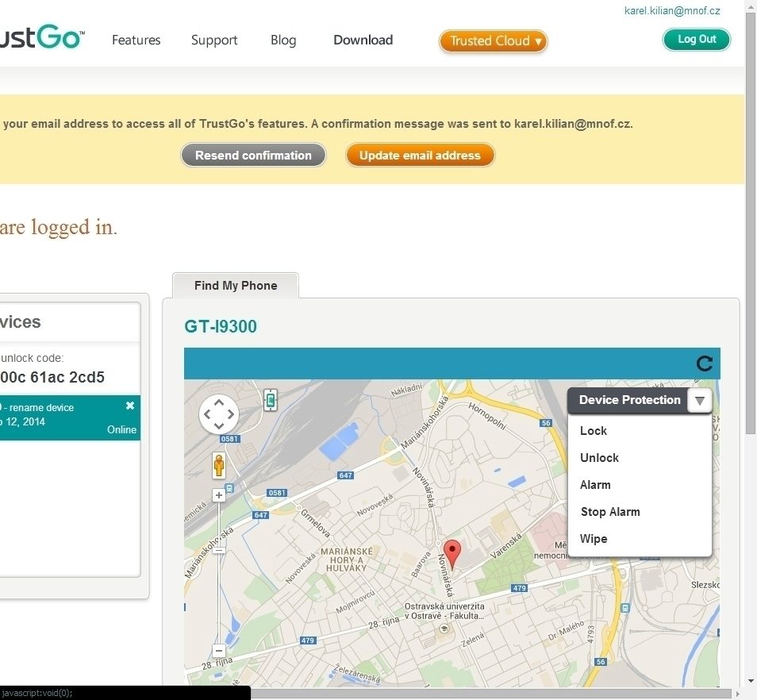The image size is (757, 700).
Task: Click the phone icon on the map
Action: [x=271, y=400]
